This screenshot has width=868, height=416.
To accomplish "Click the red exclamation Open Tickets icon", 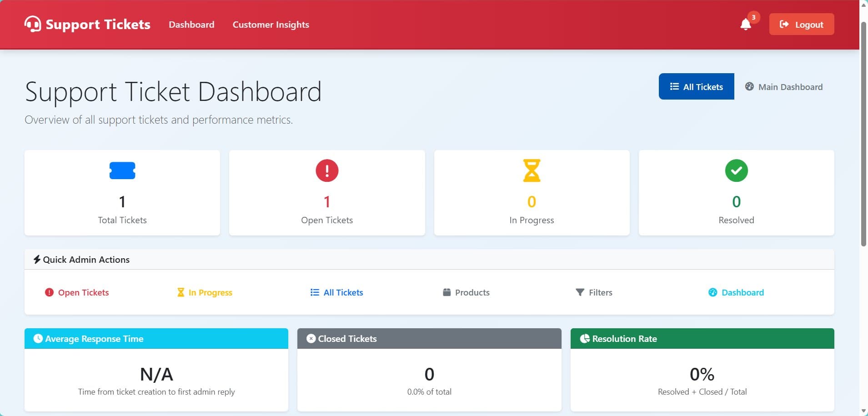I will point(327,170).
